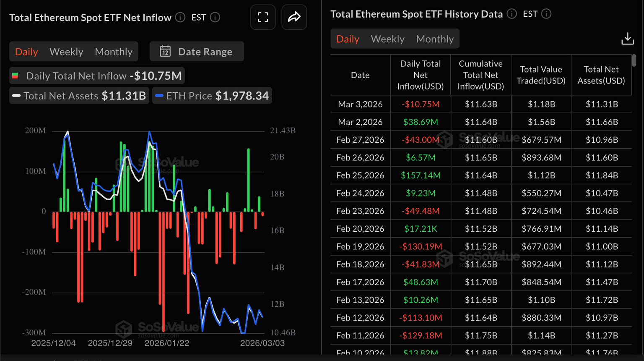Click the history table vertical scrollbar

click(x=634, y=61)
